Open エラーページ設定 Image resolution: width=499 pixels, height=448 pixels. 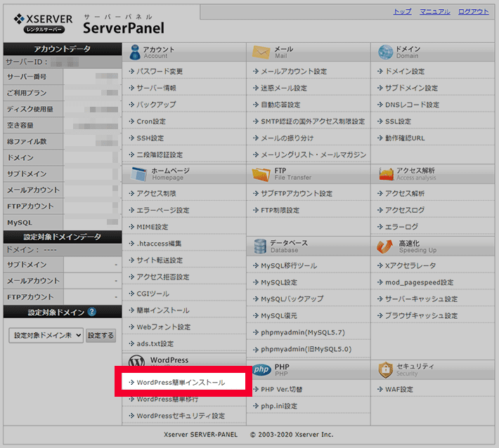coord(163,210)
